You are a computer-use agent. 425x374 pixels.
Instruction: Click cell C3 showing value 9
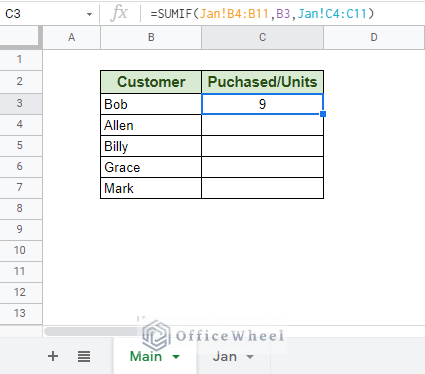[263, 104]
